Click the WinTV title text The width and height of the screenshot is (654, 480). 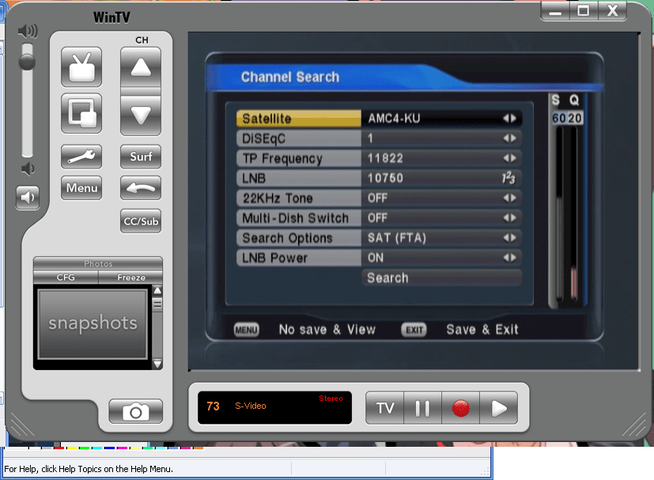click(111, 18)
